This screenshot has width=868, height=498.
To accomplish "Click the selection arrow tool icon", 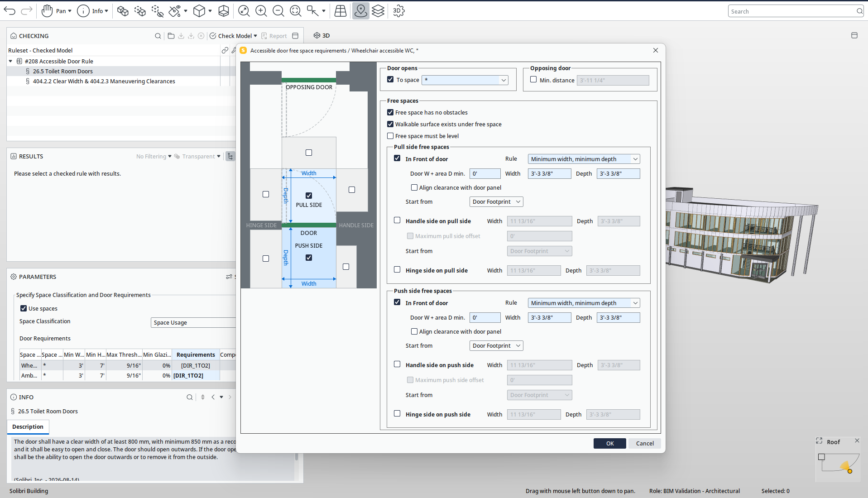I will coord(313,11).
